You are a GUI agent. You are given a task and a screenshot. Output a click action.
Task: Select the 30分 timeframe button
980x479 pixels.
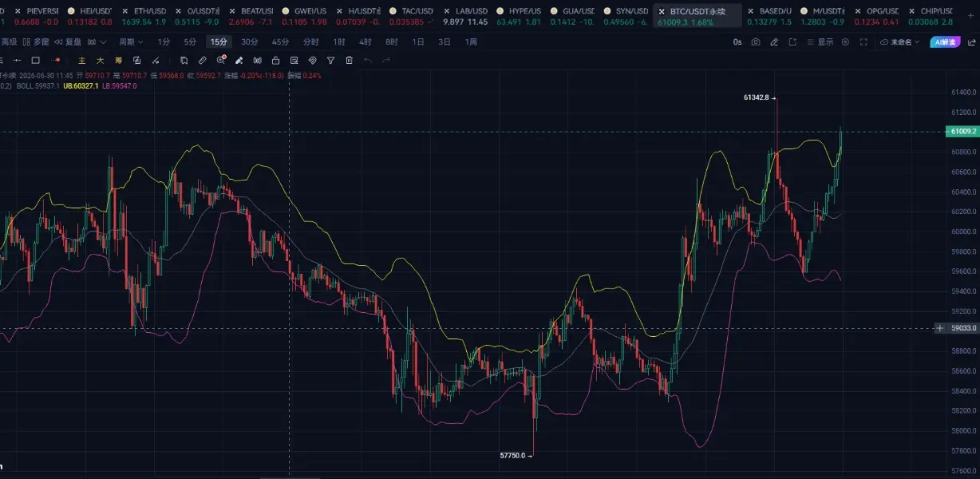pyautogui.click(x=250, y=42)
